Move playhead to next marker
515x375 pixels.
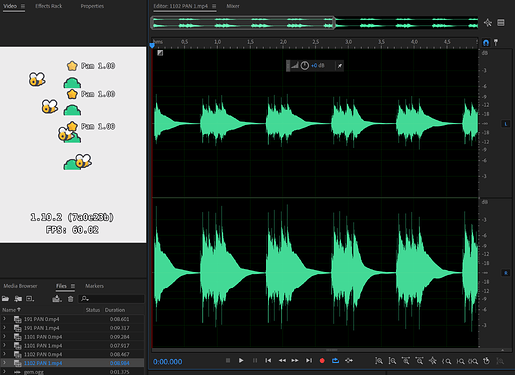coord(309,360)
